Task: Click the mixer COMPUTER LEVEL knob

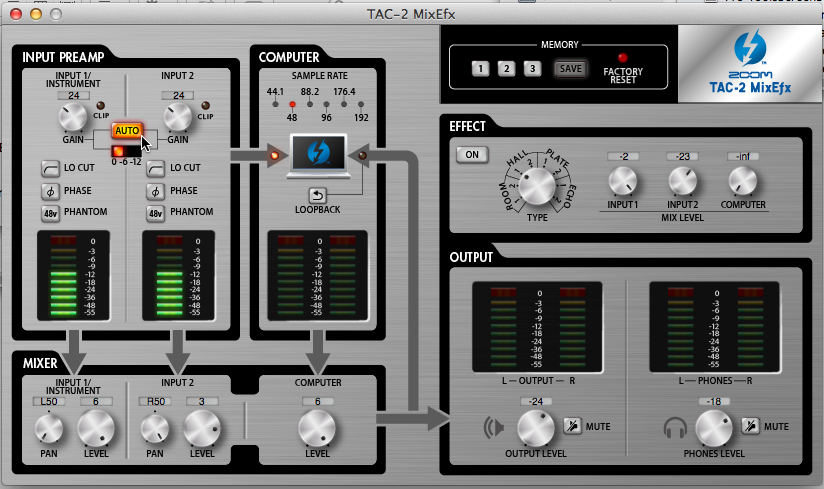Action: pos(317,428)
